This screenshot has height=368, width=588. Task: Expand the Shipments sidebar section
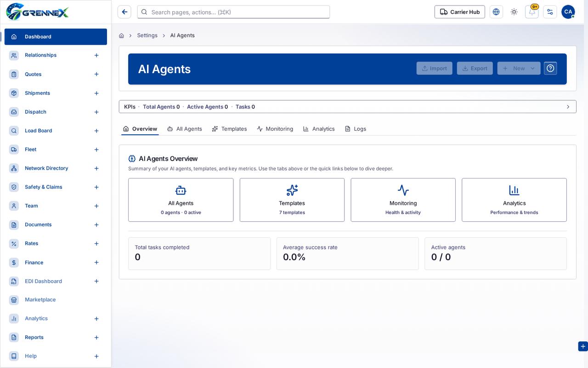click(96, 93)
